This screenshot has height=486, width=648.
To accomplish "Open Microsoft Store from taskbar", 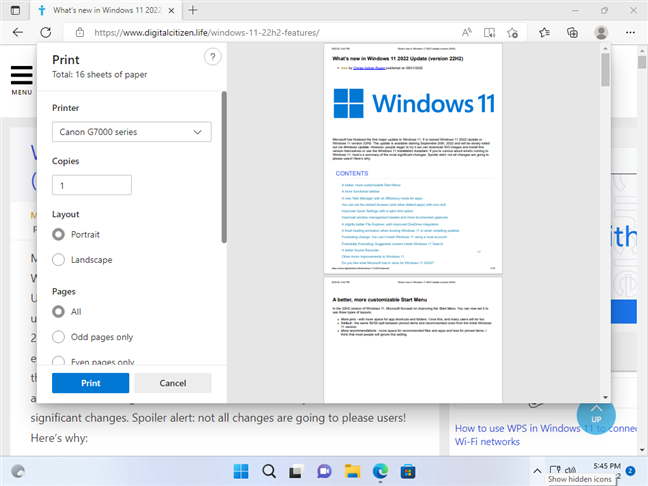I will click(407, 471).
